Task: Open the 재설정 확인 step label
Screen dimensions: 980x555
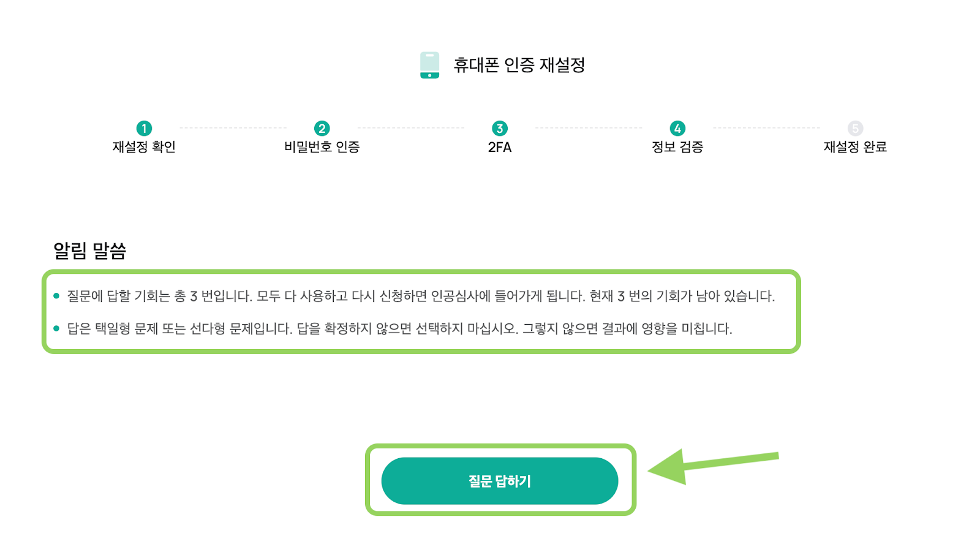Action: (144, 147)
